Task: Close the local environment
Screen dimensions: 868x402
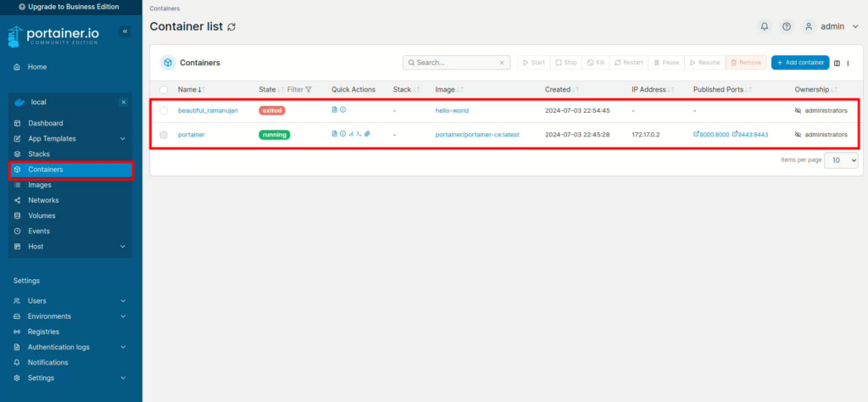Action: click(123, 102)
